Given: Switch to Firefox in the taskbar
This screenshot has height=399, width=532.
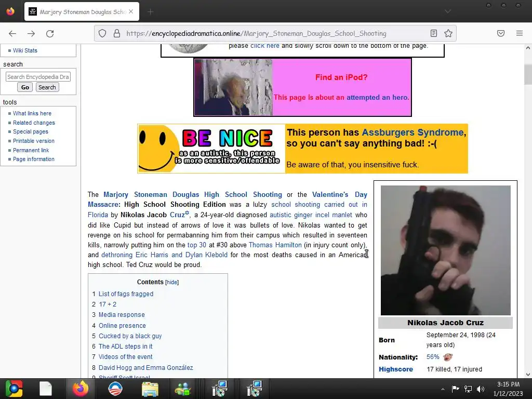Looking at the screenshot, I should [81, 389].
